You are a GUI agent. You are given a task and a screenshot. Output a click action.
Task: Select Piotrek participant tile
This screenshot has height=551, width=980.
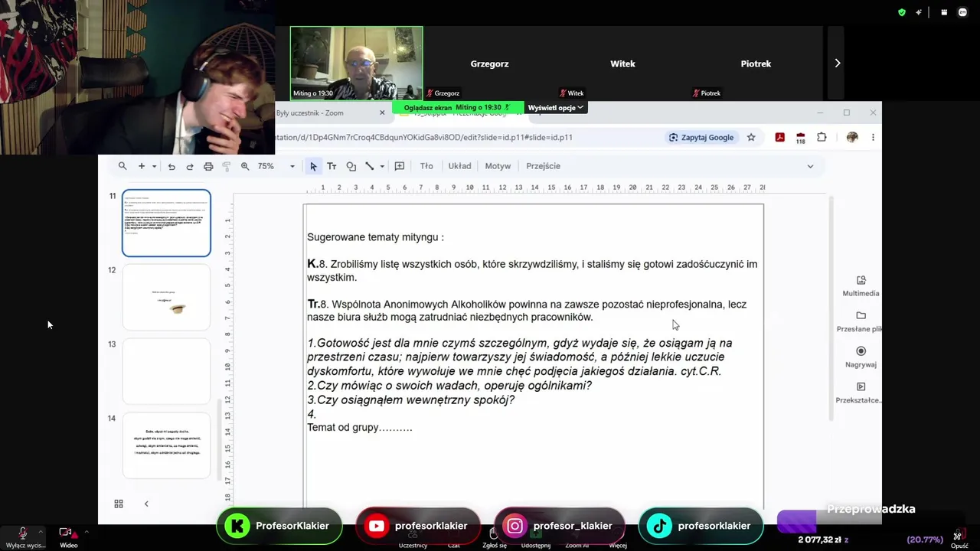756,64
